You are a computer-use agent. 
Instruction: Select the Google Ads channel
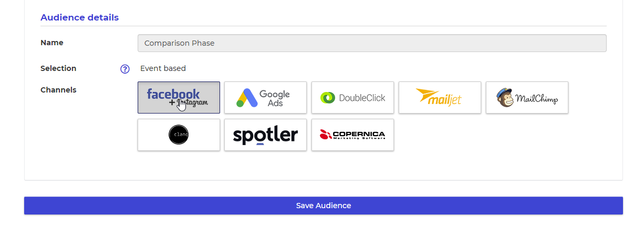265,97
